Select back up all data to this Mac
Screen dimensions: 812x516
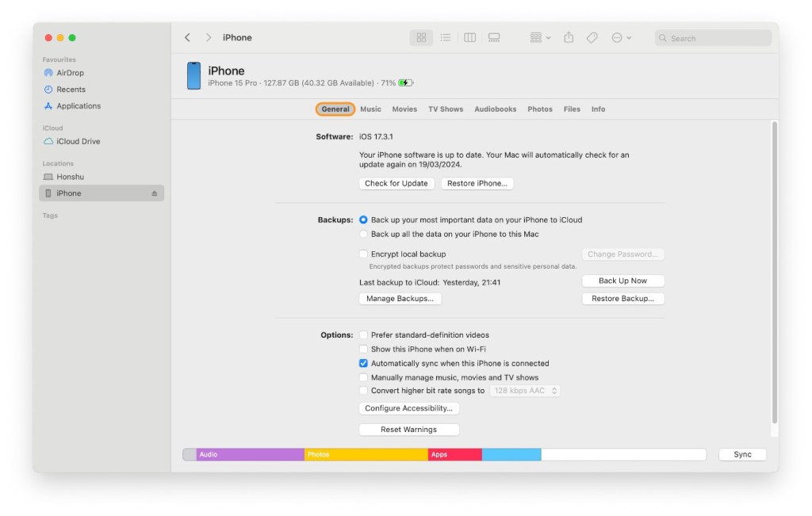coord(364,235)
